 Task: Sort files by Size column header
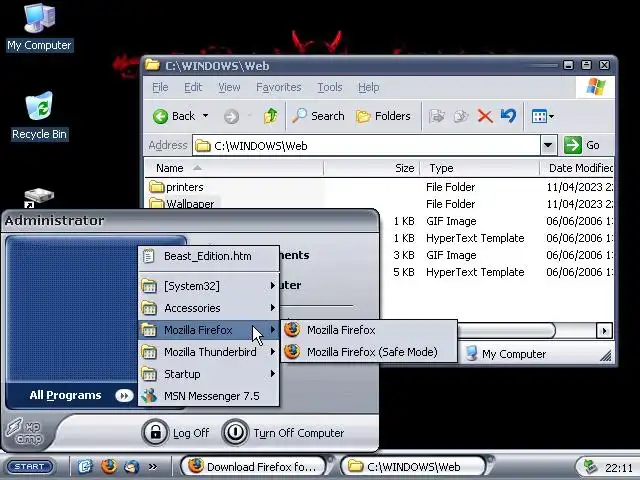pos(372,168)
